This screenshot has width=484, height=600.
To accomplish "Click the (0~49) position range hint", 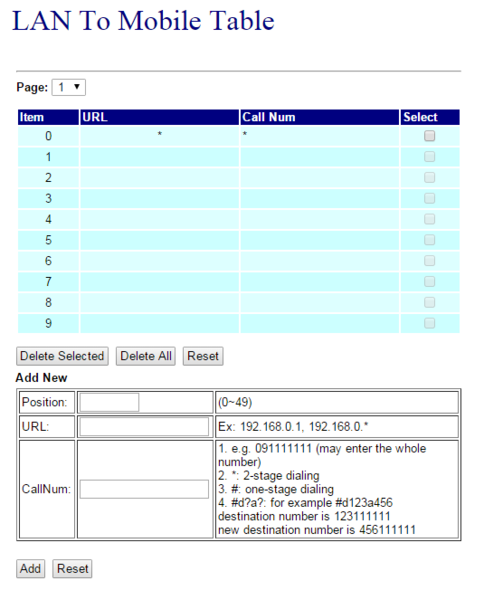I will 235,403.
